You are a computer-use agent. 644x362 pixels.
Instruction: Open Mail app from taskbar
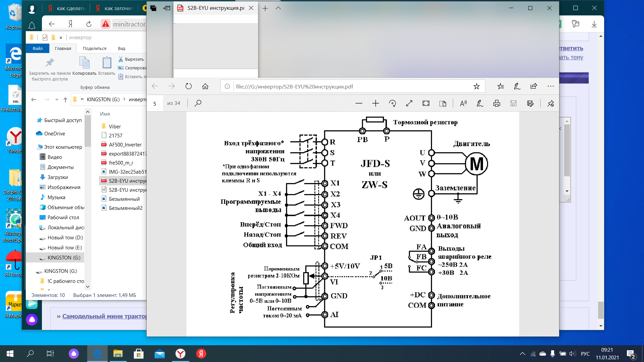pos(160,354)
